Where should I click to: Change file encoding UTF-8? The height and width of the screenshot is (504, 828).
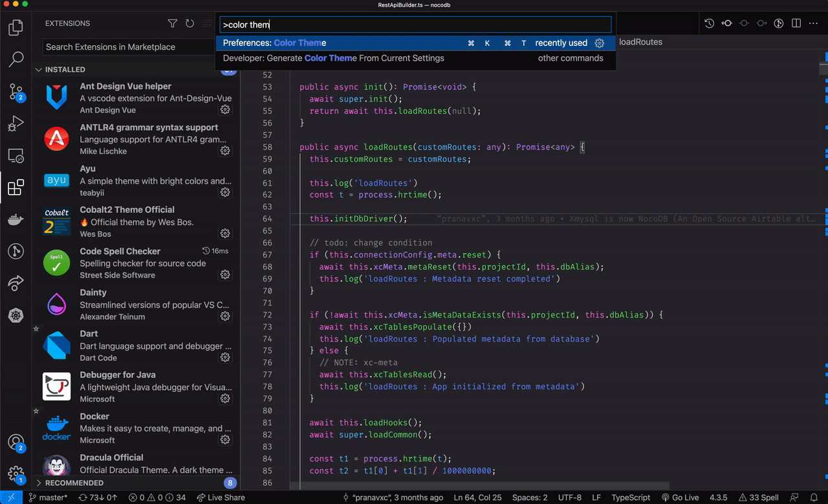pyautogui.click(x=570, y=498)
